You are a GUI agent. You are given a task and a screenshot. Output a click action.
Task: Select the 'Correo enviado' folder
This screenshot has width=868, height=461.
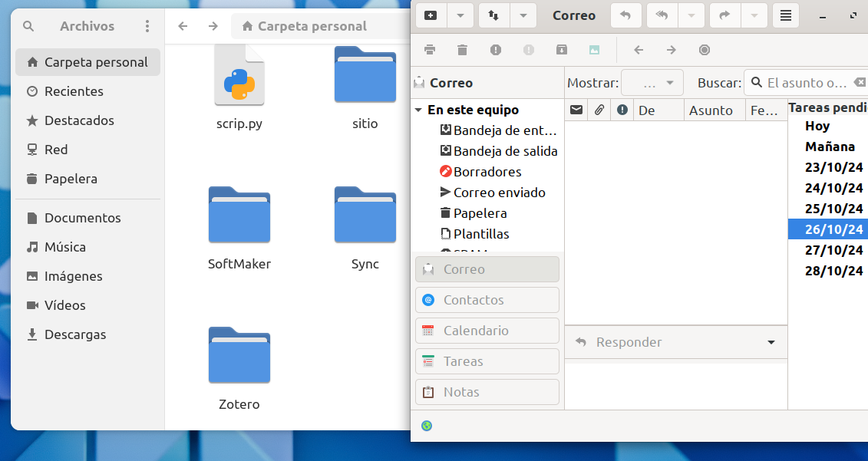pos(493,193)
